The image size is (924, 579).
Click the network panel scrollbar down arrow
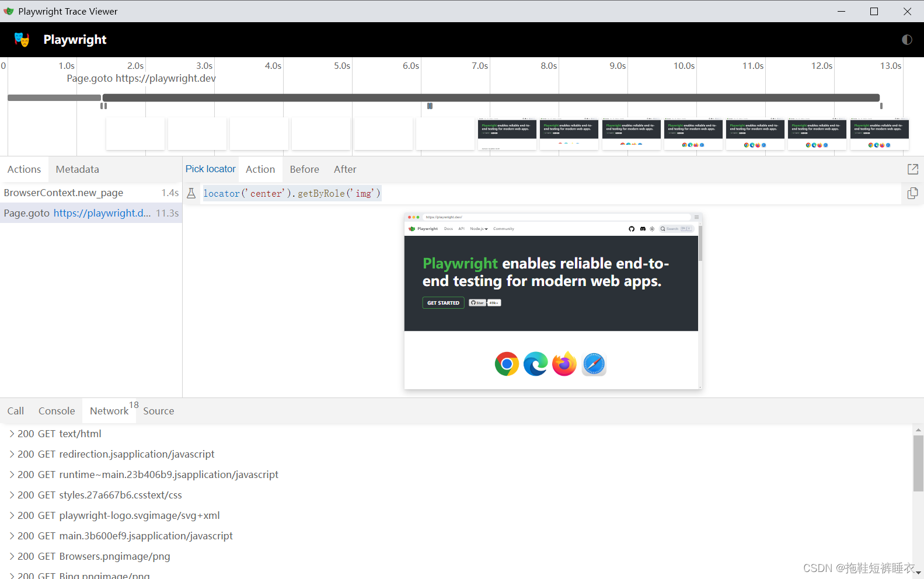point(918,573)
